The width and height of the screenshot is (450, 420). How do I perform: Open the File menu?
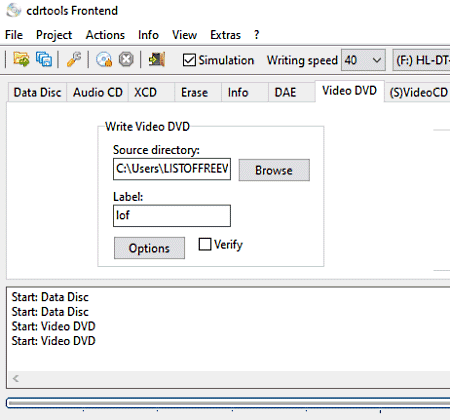tap(14, 35)
